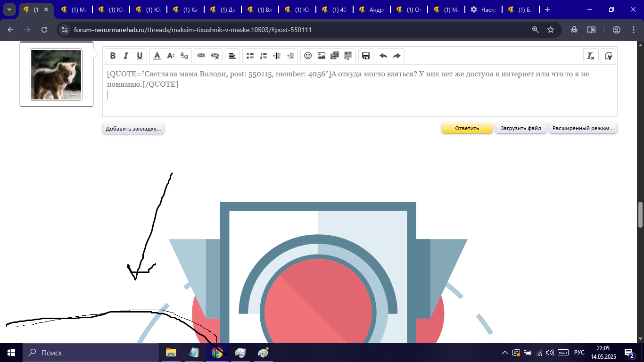The width and height of the screenshot is (644, 362).
Task: Open the insert special block menu
Action: (348, 56)
